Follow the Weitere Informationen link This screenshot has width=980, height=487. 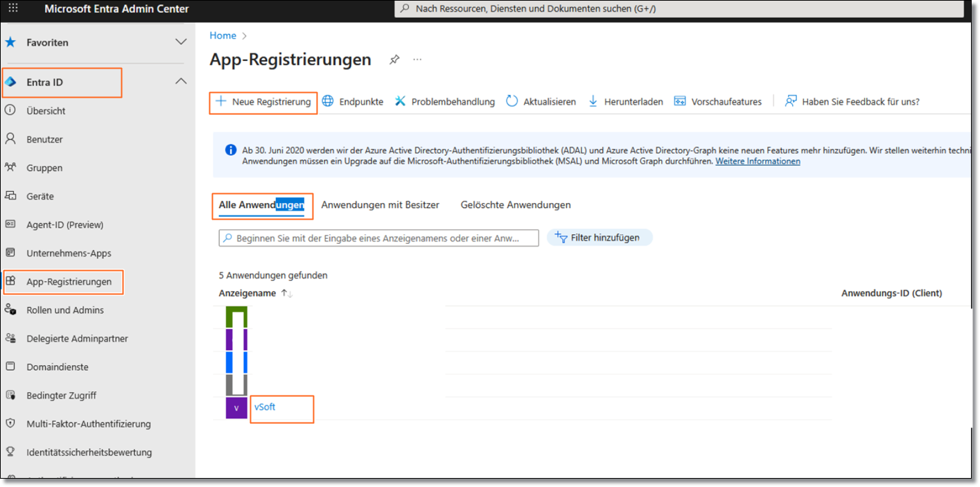758,161
